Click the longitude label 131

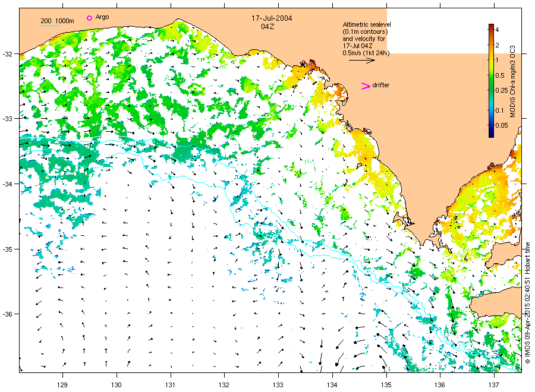(x=170, y=385)
